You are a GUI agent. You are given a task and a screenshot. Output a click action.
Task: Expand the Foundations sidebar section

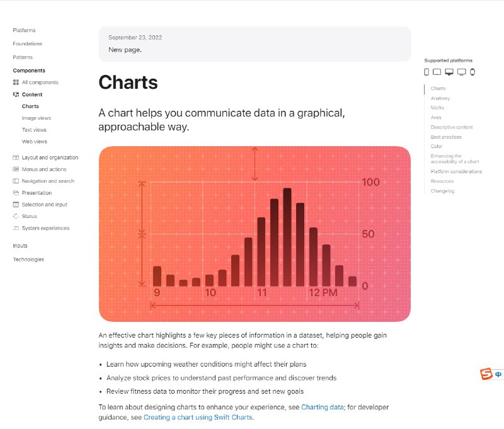(x=27, y=44)
